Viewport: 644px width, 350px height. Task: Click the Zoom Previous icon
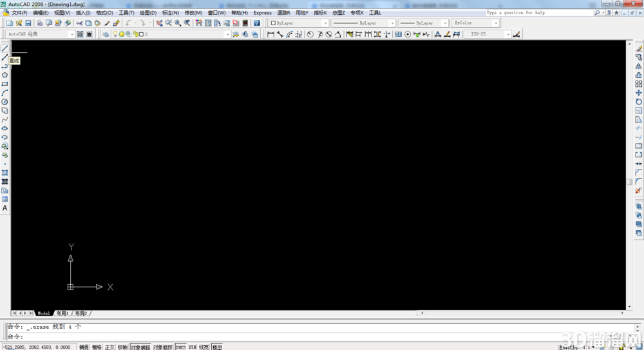187,23
